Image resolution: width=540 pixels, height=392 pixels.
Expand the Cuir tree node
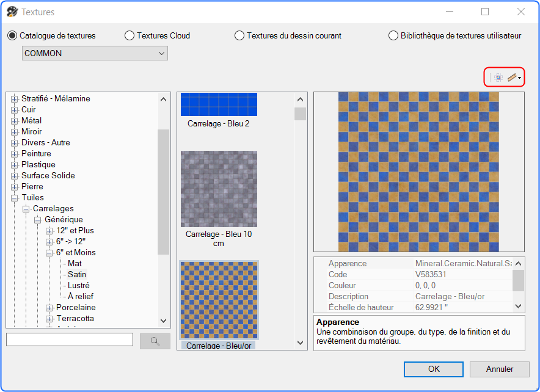pos(14,110)
